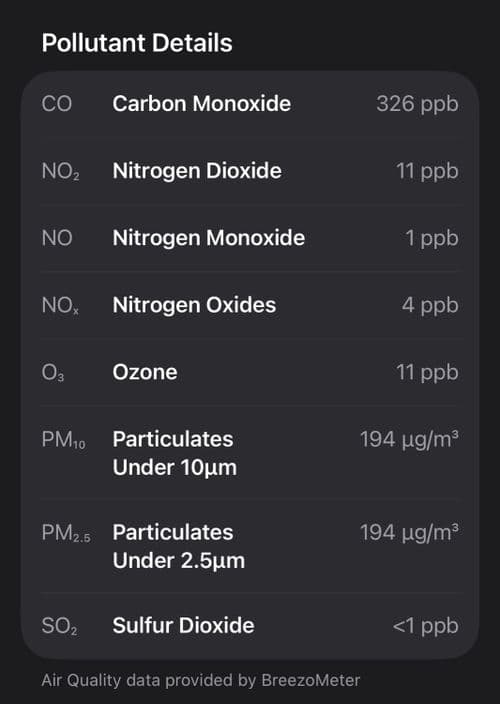Select the Nitrogen Oxides label
This screenshot has height=704, width=500.
(194, 305)
